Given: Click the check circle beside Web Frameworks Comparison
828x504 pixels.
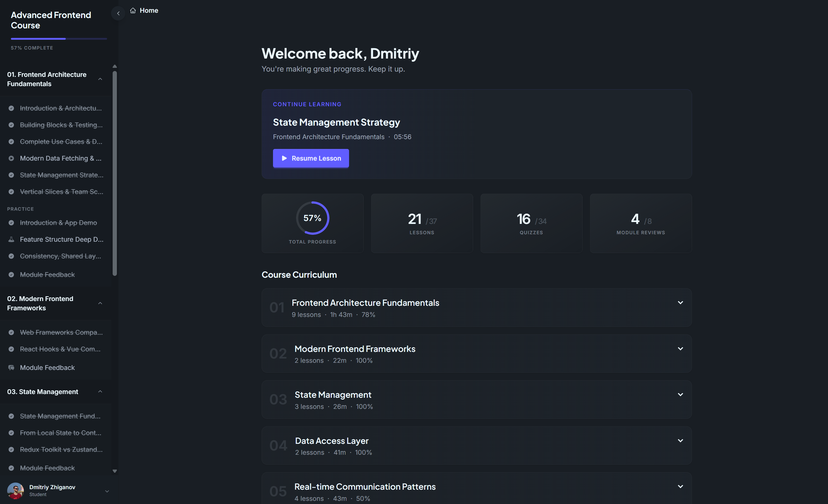Looking at the screenshot, I should (11, 332).
